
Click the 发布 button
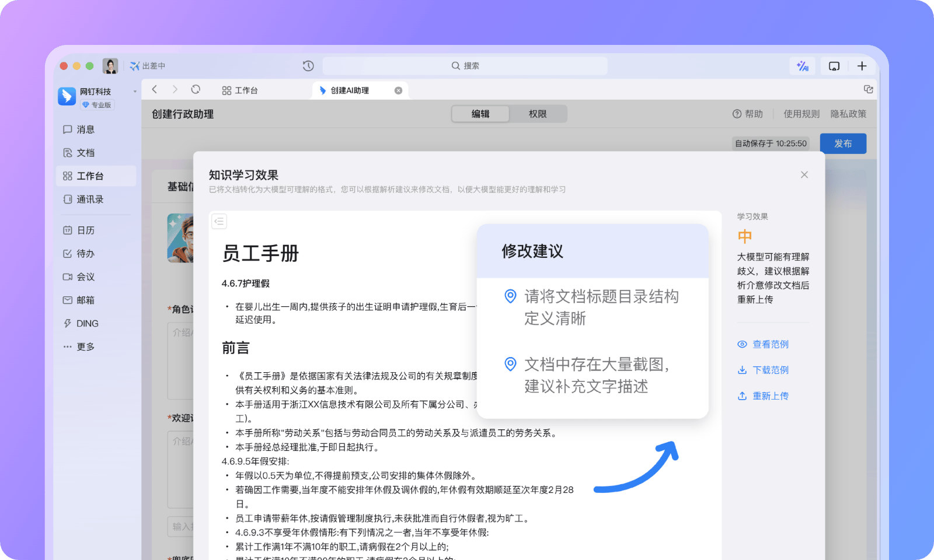[x=842, y=143]
